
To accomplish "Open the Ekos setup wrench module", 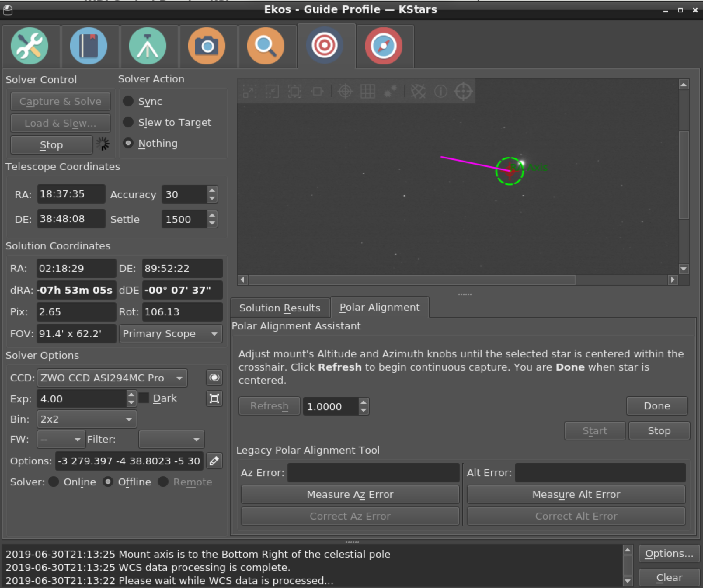I will [x=30, y=46].
